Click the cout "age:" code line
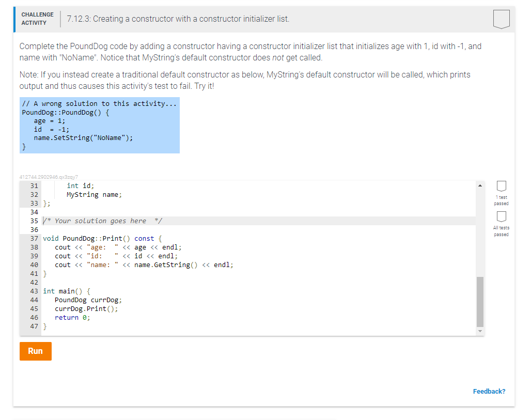Screen dimensions: 531x420 coord(118,247)
